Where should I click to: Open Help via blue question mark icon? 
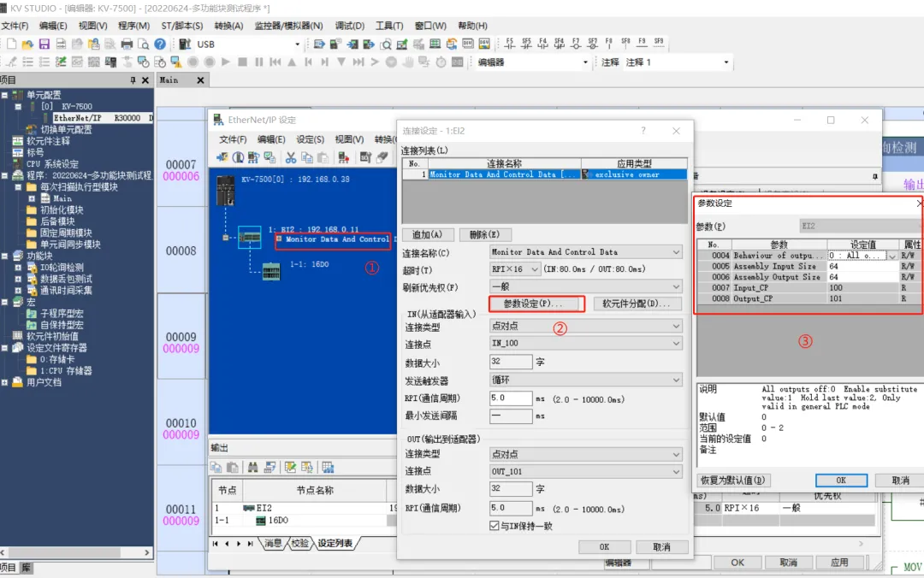pos(160,44)
